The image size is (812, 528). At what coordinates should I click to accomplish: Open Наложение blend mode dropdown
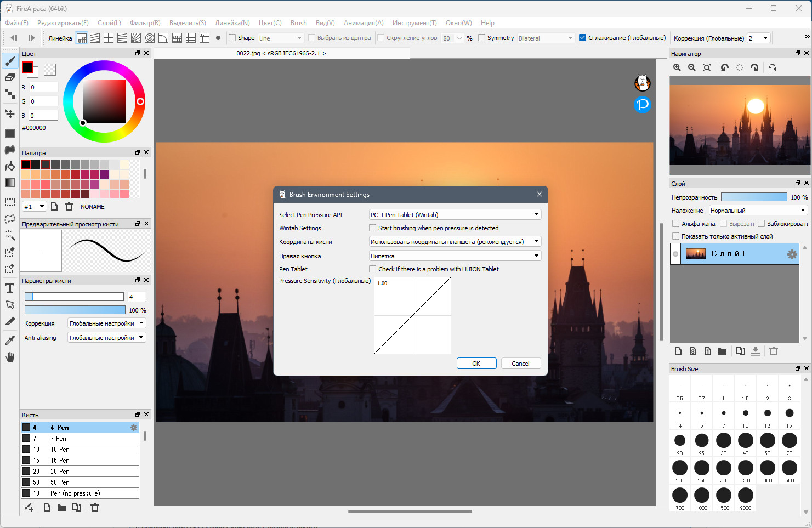coord(758,211)
